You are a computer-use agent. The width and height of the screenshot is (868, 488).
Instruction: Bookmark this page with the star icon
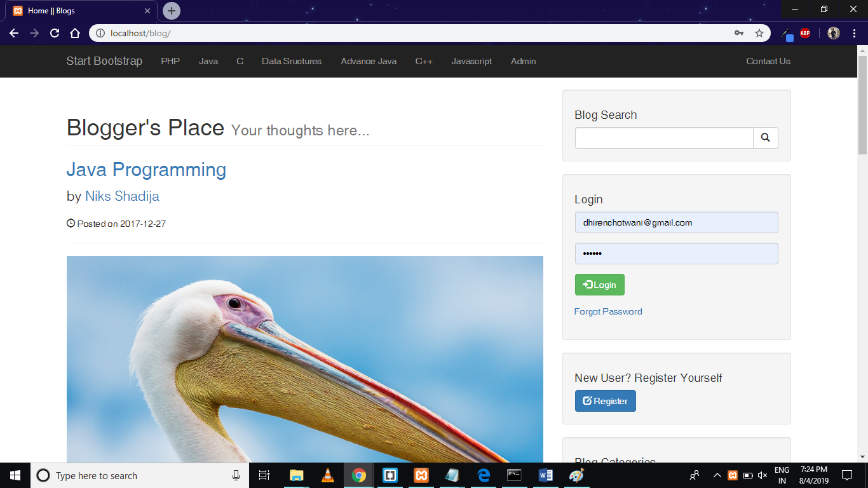(759, 33)
